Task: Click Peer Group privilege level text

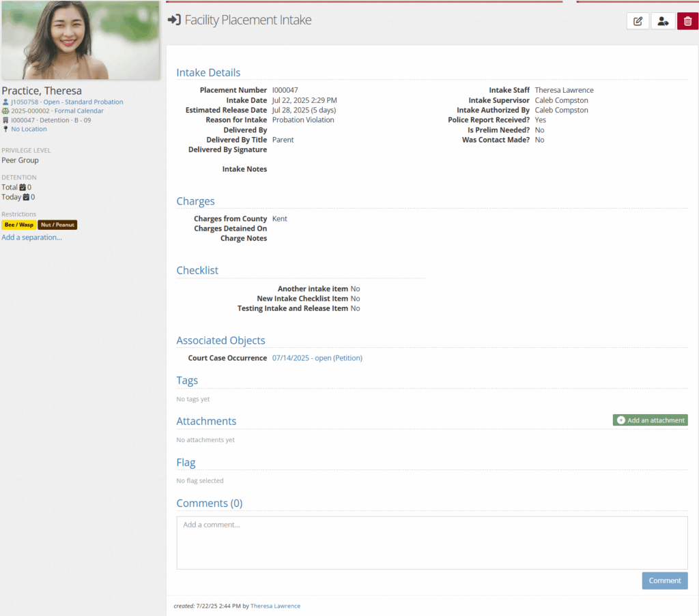Action: click(x=20, y=160)
